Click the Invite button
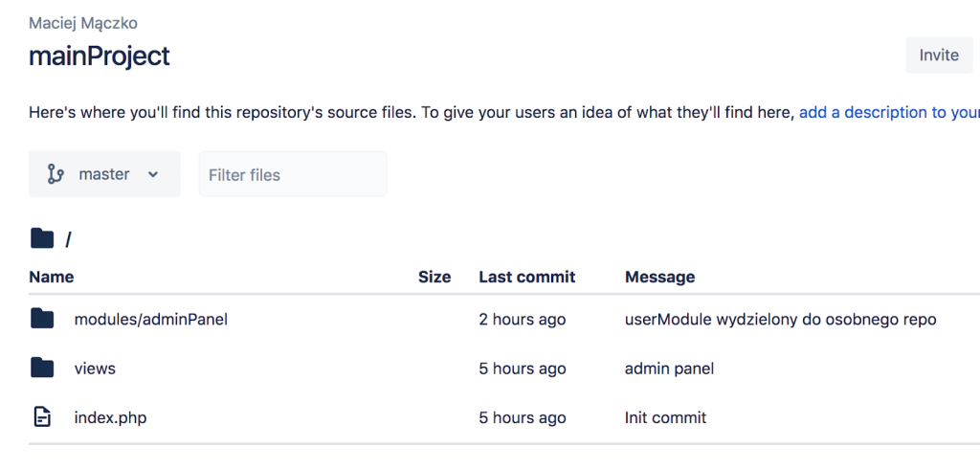 [939, 55]
